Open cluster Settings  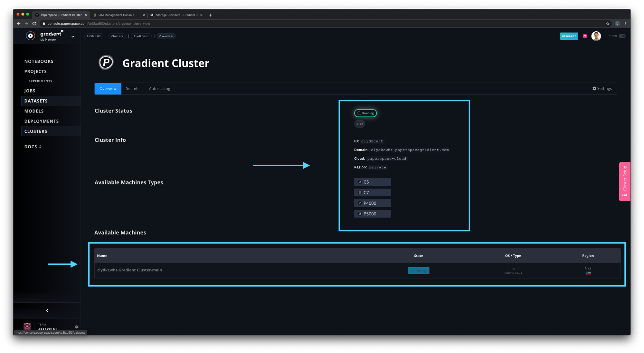pyautogui.click(x=602, y=89)
